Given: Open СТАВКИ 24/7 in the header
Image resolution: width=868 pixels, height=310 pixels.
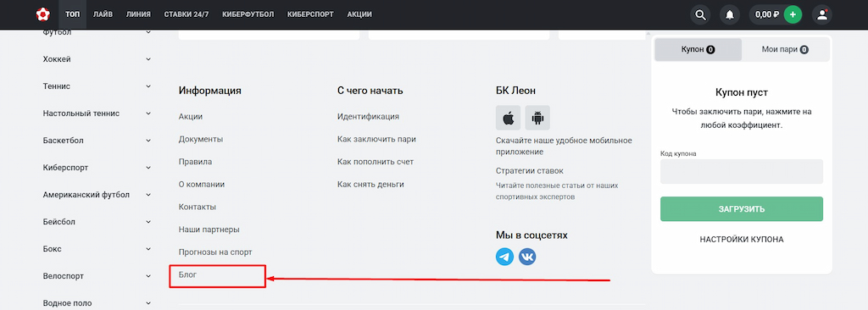Looking at the screenshot, I should (x=186, y=14).
